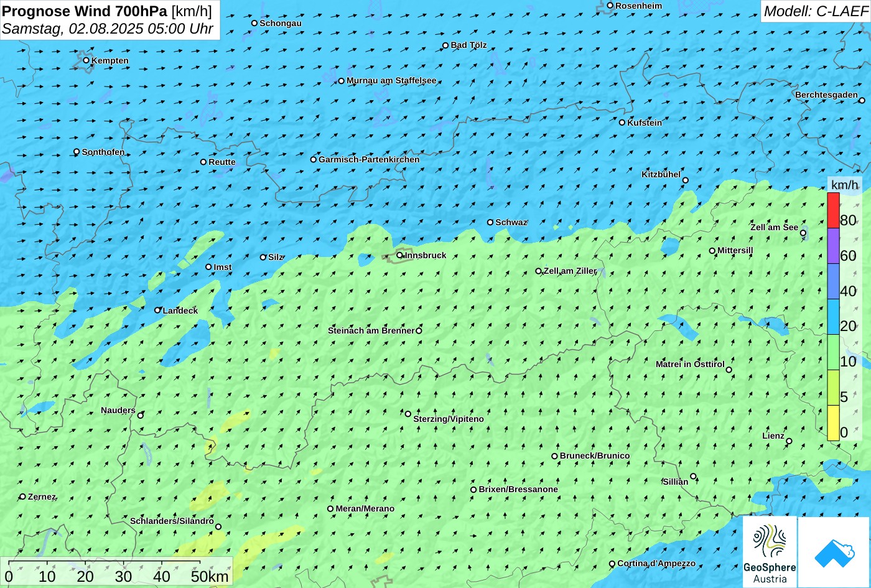Click the Cortina d'Ampezzo marker circle
The image size is (871, 588).
(x=612, y=564)
